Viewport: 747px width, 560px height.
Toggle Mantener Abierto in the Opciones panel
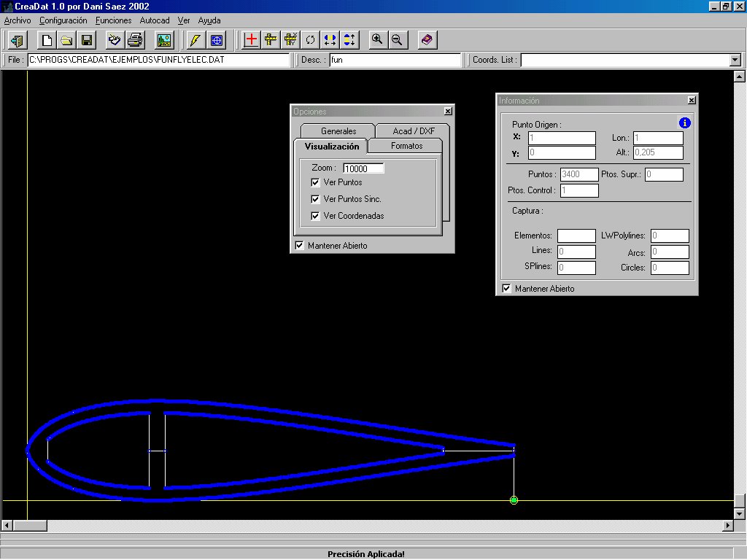pos(299,246)
